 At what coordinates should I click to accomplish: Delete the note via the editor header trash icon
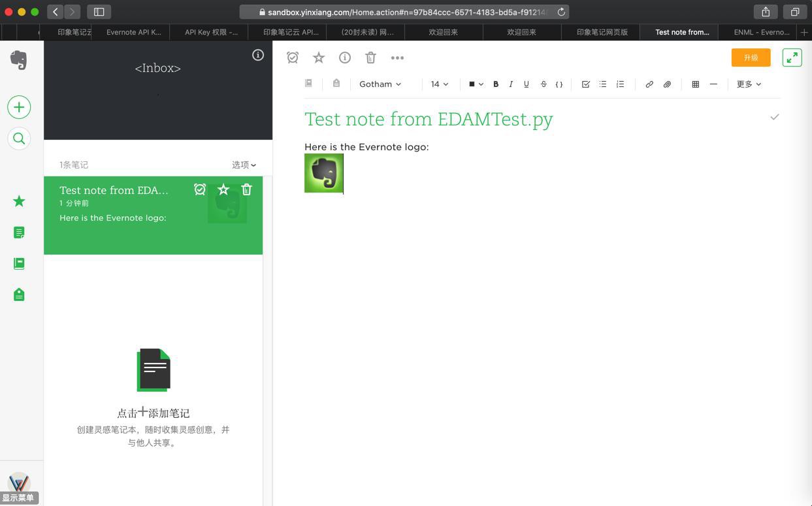point(370,57)
